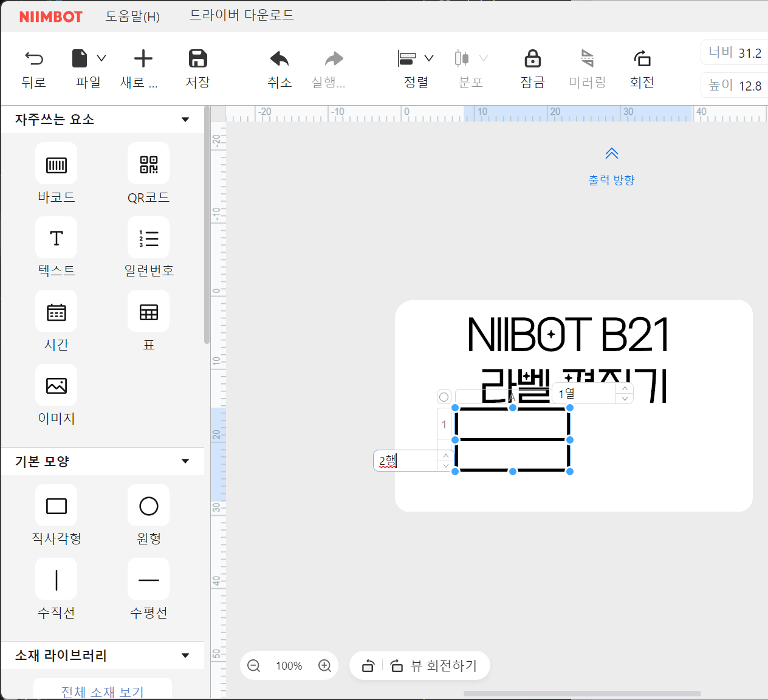Collapse the 소재 라이브러리 section
The width and height of the screenshot is (768, 700).
coord(185,656)
